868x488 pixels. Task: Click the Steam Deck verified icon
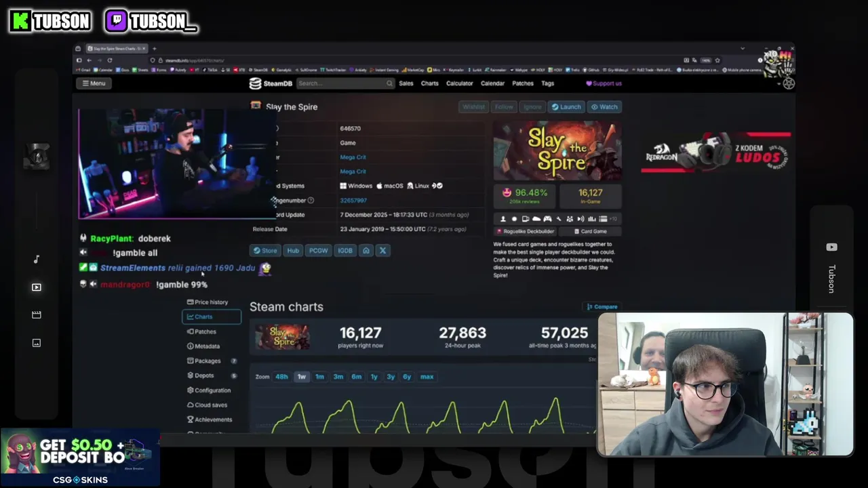437,186
